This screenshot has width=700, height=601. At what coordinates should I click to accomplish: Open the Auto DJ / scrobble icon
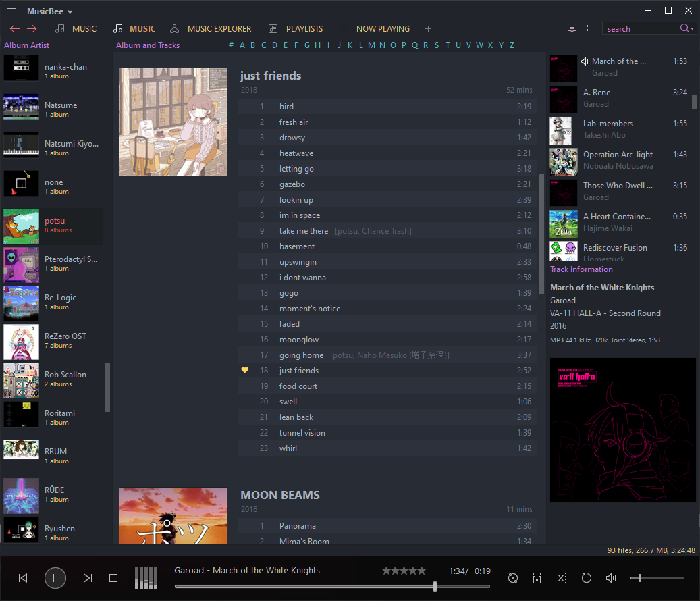pos(513,578)
